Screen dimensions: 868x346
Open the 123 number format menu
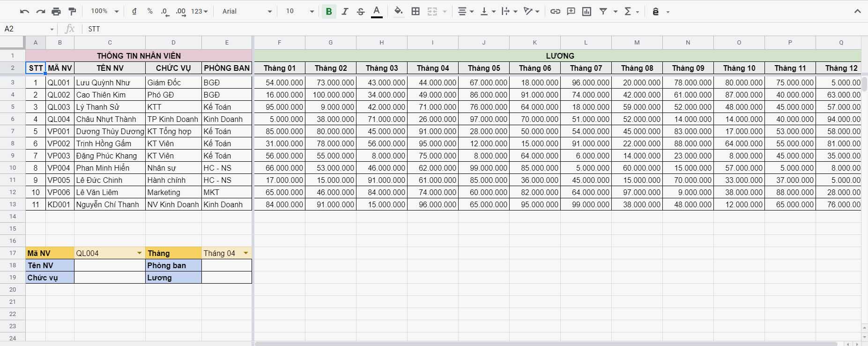[199, 11]
